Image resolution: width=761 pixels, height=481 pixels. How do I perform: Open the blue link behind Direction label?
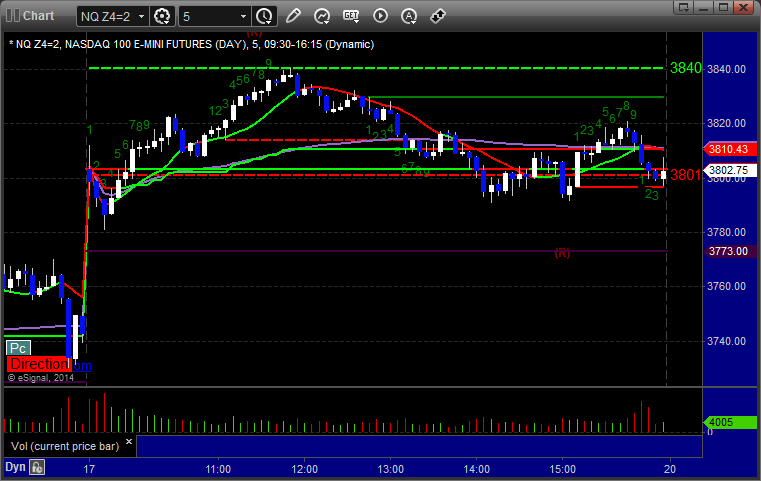pos(82,366)
